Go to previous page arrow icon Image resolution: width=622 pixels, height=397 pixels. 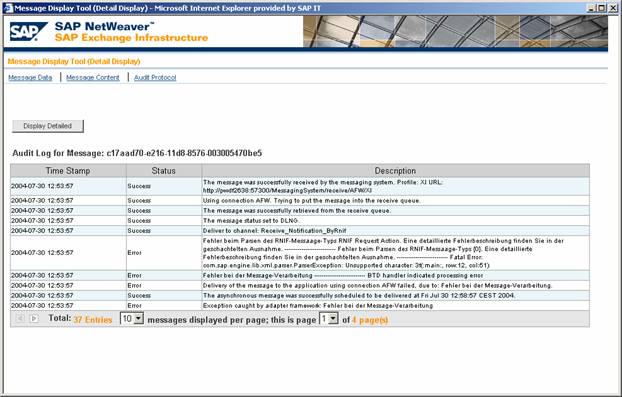click(20, 318)
